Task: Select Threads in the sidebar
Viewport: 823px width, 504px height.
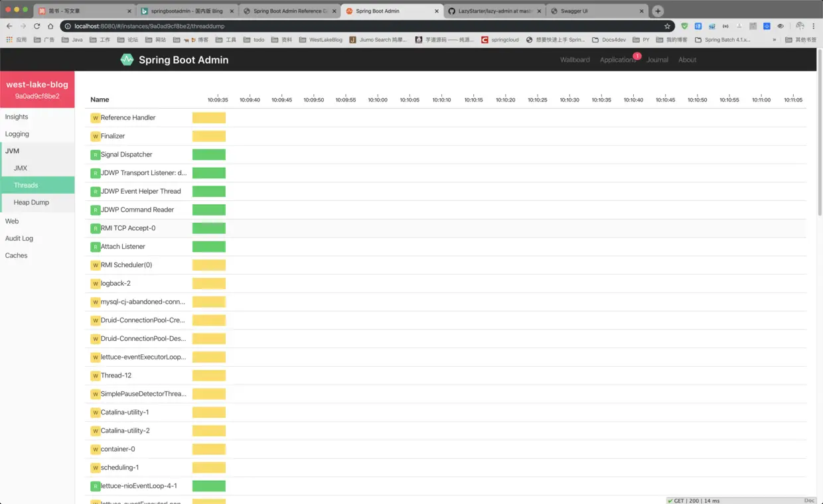Action: point(38,186)
